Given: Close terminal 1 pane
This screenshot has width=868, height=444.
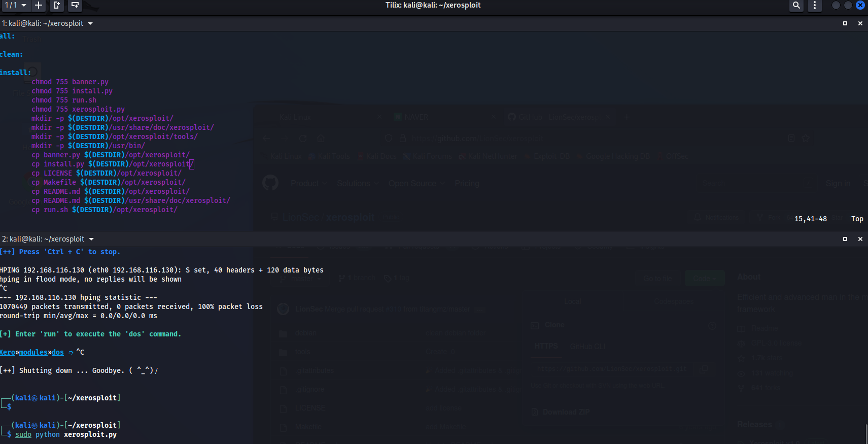Looking at the screenshot, I should [x=860, y=23].
